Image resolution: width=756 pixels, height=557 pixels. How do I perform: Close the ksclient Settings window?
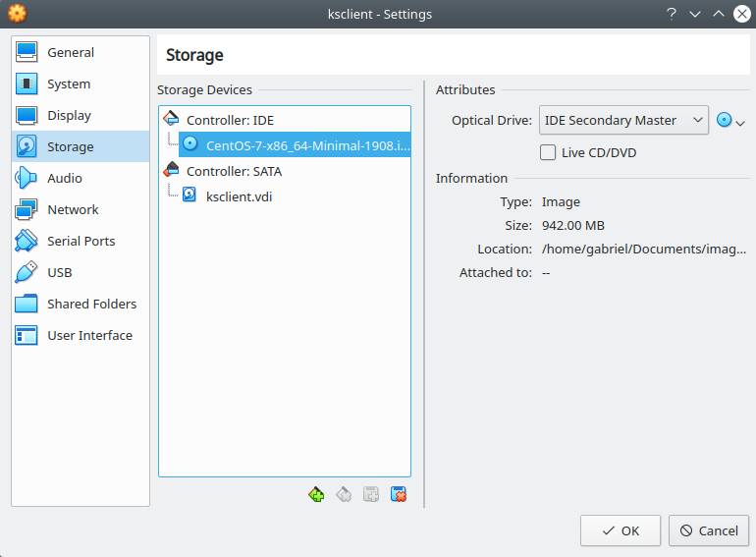742,14
